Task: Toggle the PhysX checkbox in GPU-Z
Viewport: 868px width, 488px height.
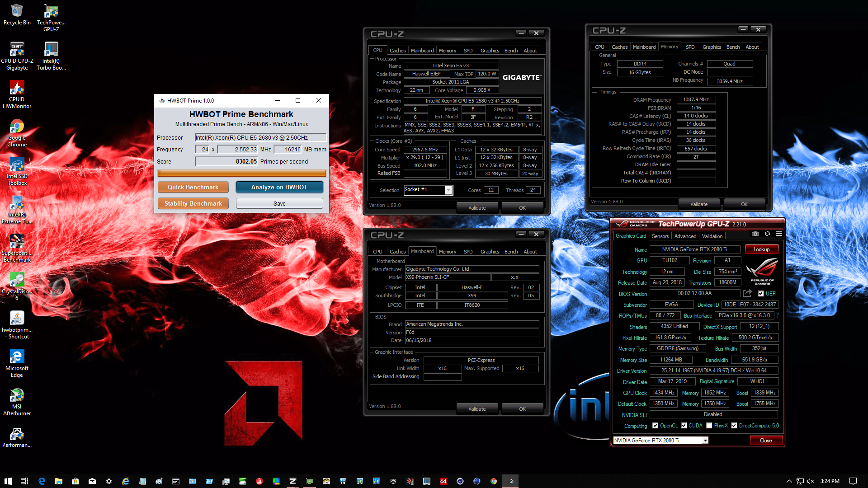Action: pos(709,426)
